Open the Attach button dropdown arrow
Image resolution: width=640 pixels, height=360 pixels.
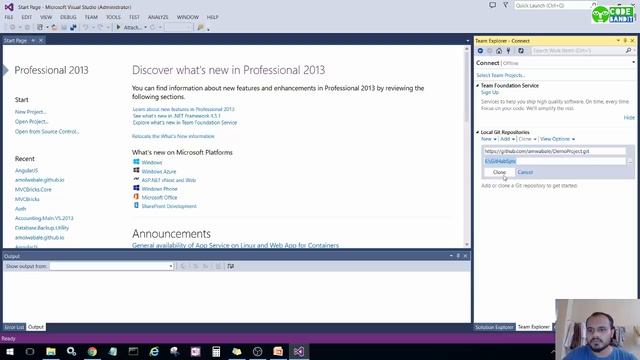(145, 27)
